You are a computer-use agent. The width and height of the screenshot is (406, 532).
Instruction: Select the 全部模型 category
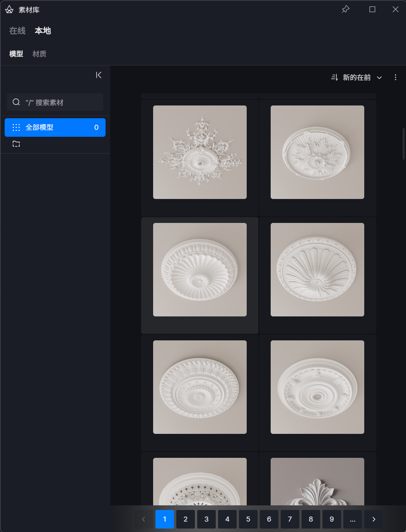point(55,127)
